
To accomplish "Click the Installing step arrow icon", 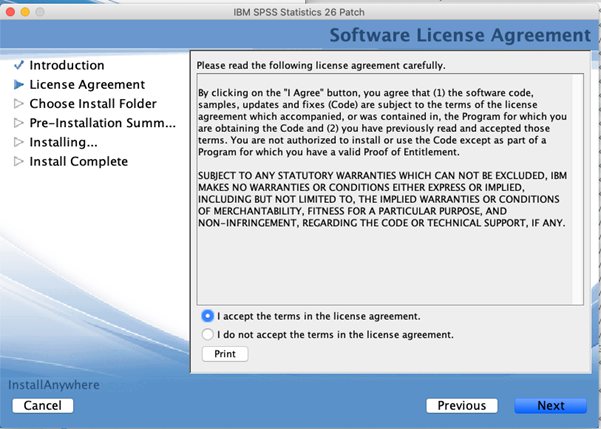I will pos(19,142).
